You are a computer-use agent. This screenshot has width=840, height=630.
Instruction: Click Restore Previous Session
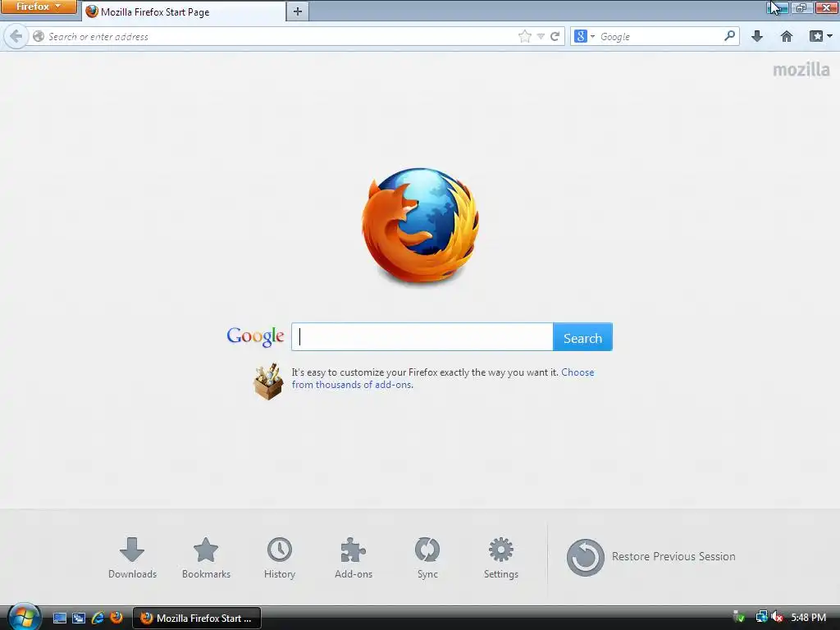pyautogui.click(x=651, y=557)
